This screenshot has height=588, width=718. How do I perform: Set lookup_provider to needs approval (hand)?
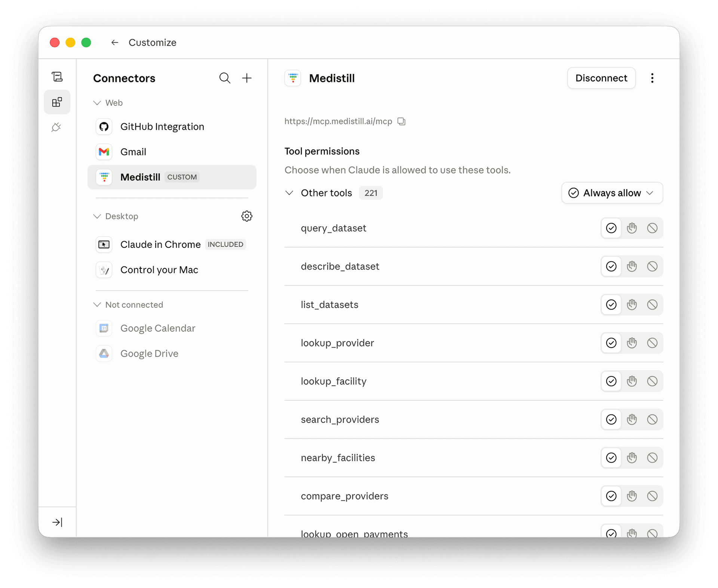[x=632, y=343]
